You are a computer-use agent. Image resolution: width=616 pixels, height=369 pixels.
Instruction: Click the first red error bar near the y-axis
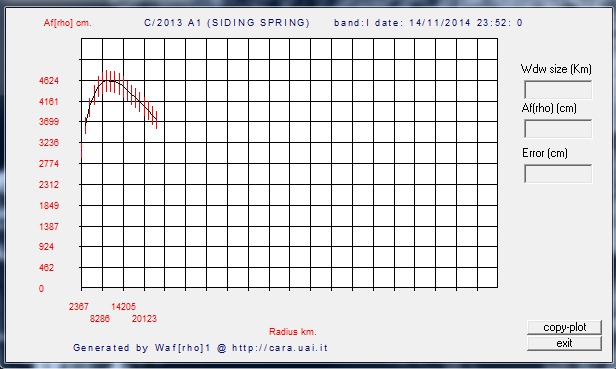[81, 150]
